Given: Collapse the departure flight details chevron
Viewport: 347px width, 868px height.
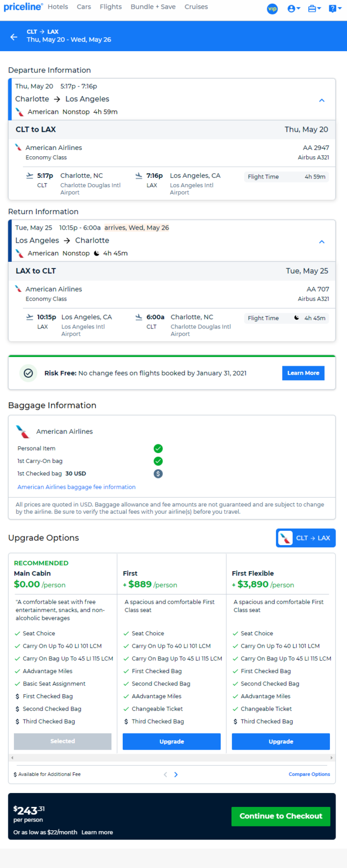Looking at the screenshot, I should [x=322, y=100].
